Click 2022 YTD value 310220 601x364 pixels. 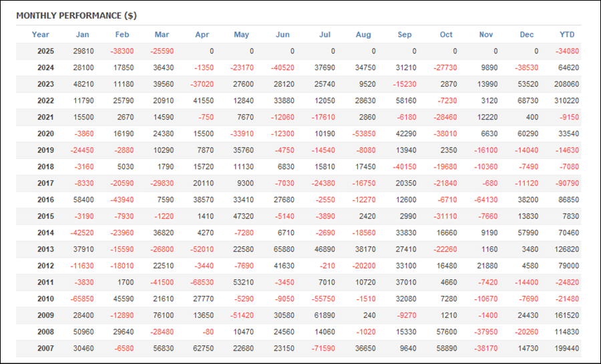coord(566,101)
